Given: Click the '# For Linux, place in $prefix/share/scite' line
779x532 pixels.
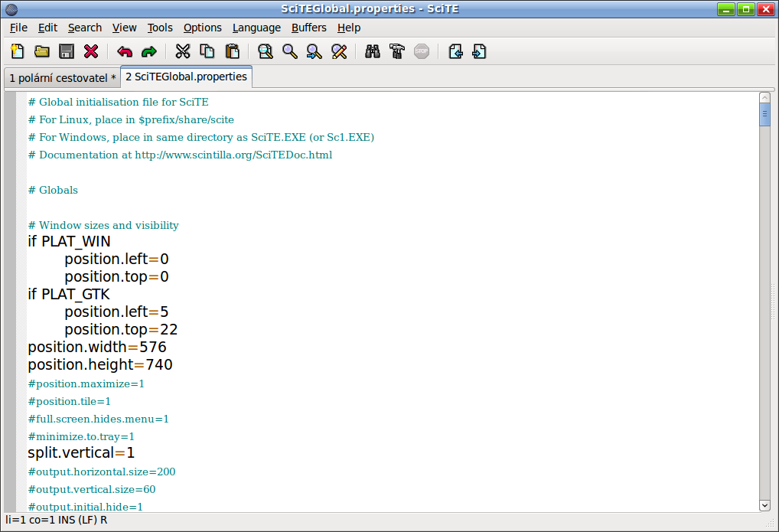Looking at the screenshot, I should point(131,120).
